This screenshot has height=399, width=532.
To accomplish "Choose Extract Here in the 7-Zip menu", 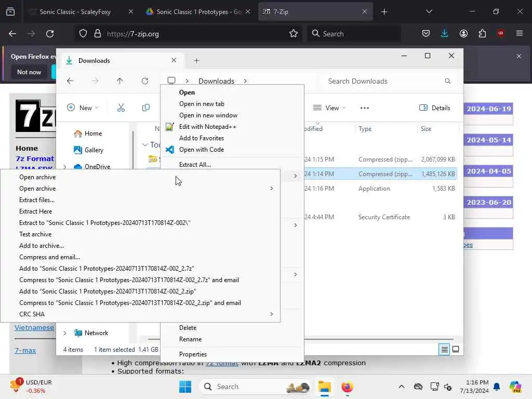I will [x=36, y=211].
